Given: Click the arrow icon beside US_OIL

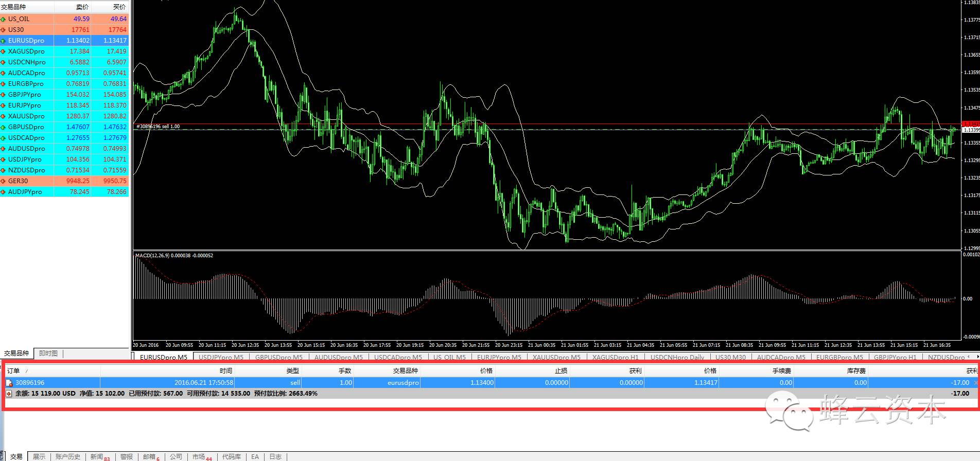Looking at the screenshot, I should (x=4, y=19).
